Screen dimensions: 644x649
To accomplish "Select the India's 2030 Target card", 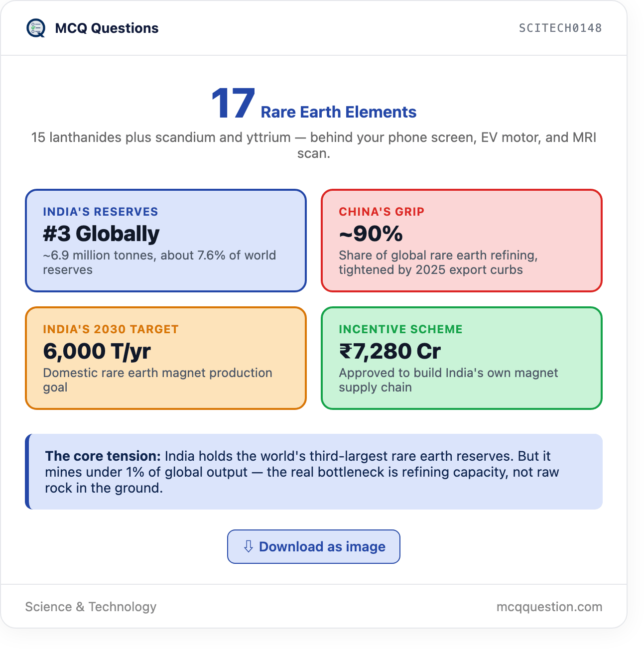I will 166,358.
